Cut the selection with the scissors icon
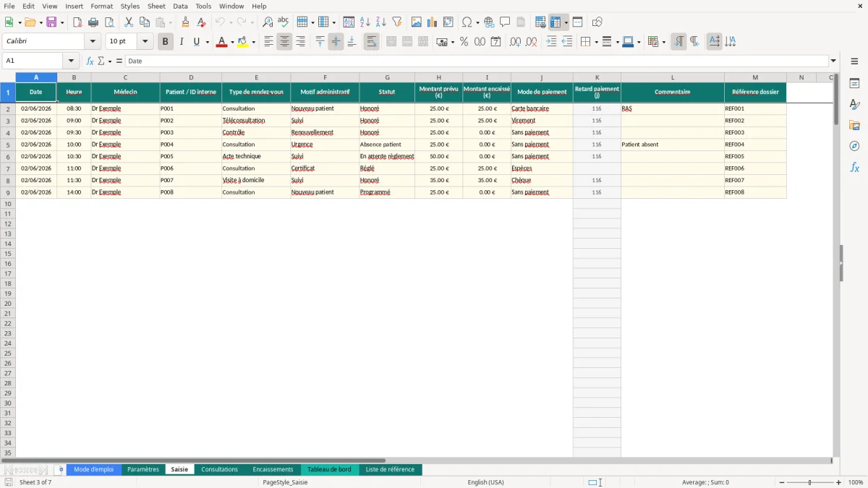The height and width of the screenshot is (488, 868). point(128,22)
